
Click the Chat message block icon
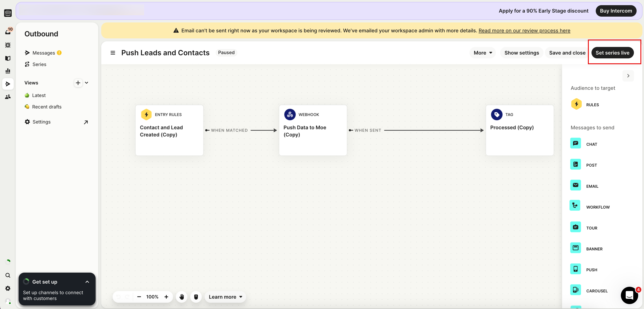[576, 143]
